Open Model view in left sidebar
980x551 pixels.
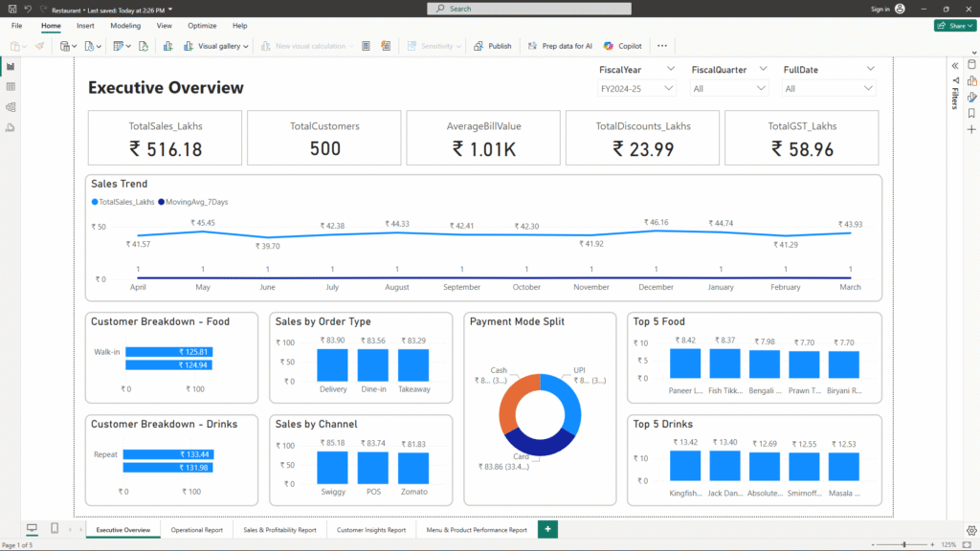(11, 107)
